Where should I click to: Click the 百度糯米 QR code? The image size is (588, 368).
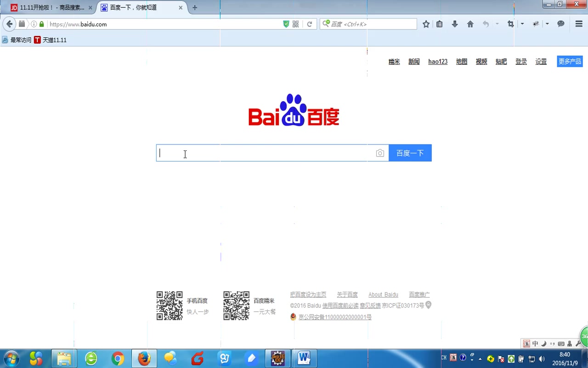point(237,305)
